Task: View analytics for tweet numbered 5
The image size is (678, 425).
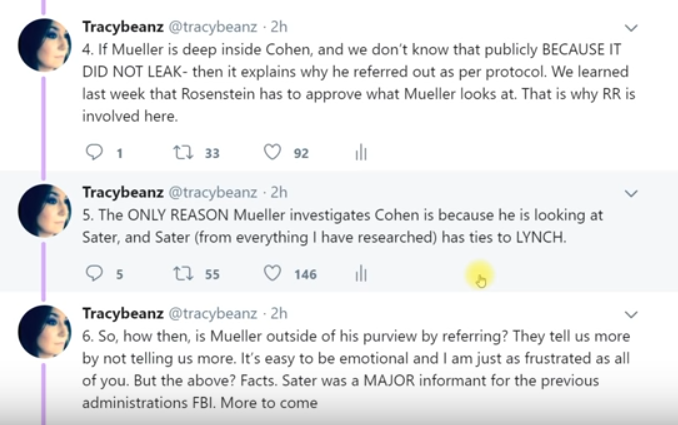Action: click(x=361, y=273)
